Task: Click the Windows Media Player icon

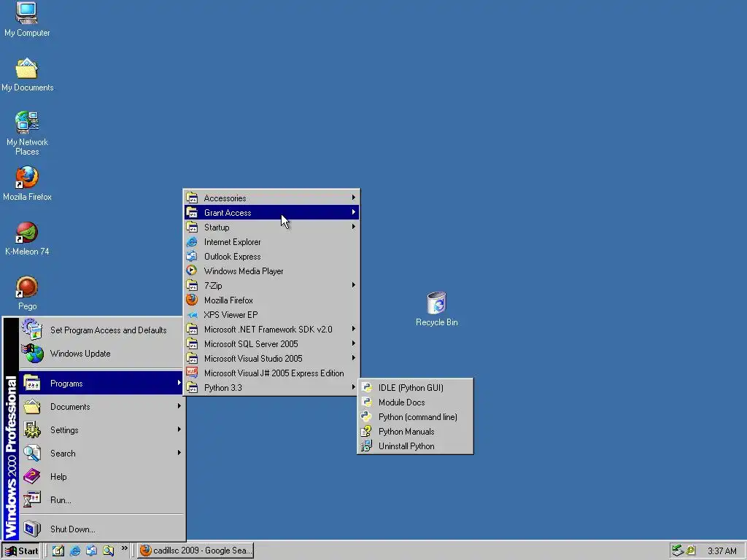Action: [x=192, y=271]
